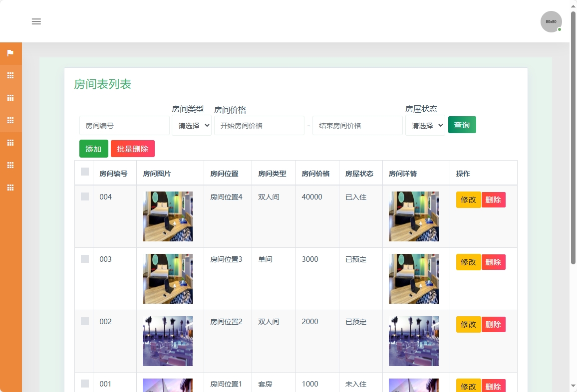
Task: Click the bottom grid icon in sidebar
Action: [x=10, y=188]
